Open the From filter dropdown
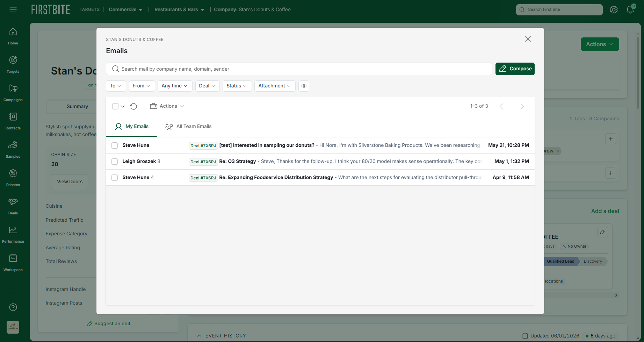This screenshot has width=644, height=342. click(142, 86)
